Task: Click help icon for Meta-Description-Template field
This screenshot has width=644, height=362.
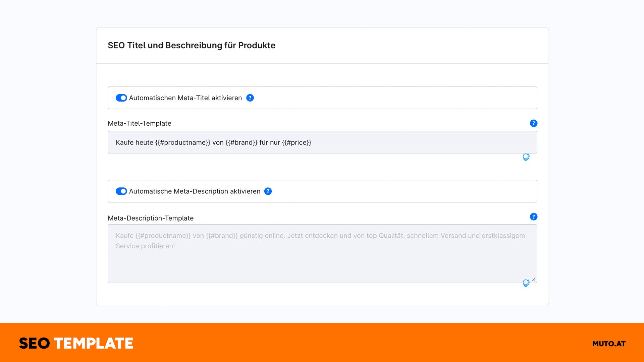Action: click(x=533, y=217)
